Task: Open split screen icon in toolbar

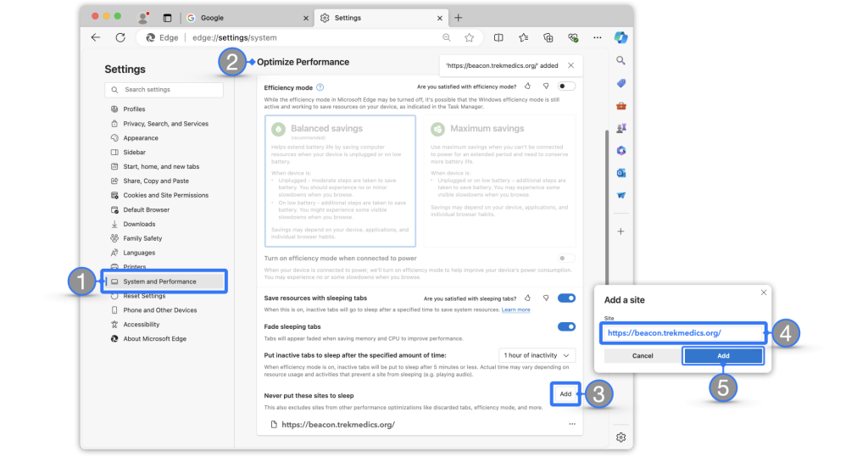Action: (498, 37)
